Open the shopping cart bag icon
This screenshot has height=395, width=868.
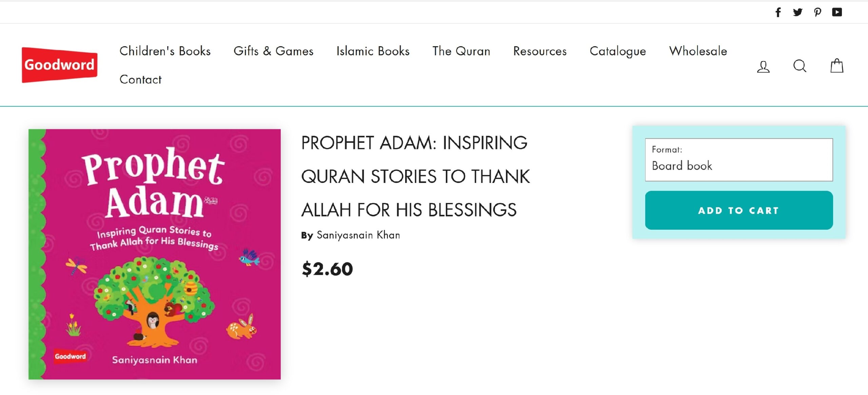click(x=836, y=66)
